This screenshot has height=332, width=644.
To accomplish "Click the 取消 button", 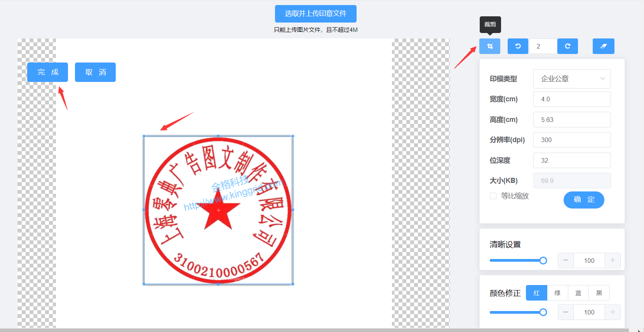I will pyautogui.click(x=95, y=72).
